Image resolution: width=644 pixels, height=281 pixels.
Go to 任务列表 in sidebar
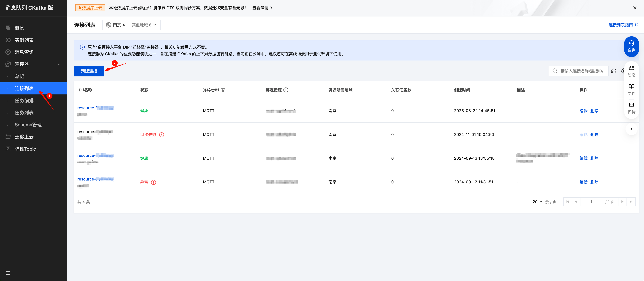pos(24,113)
